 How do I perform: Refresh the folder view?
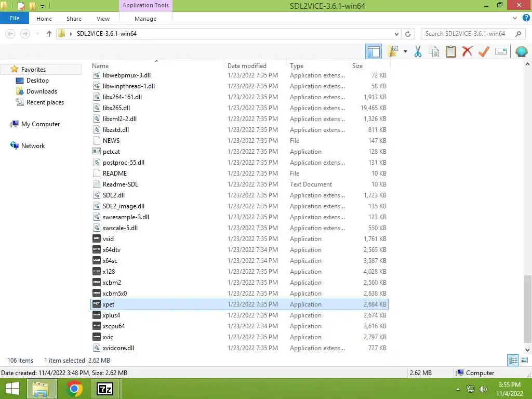coord(408,34)
